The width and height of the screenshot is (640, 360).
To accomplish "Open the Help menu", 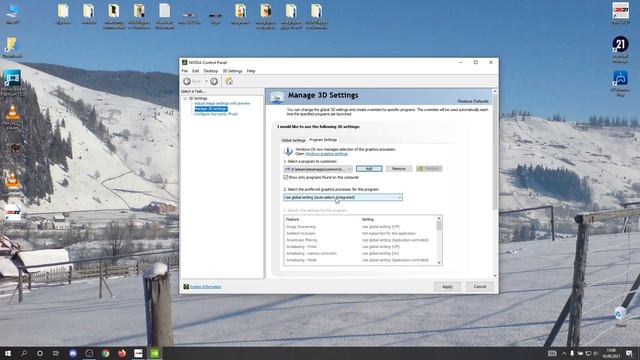I will (x=251, y=71).
